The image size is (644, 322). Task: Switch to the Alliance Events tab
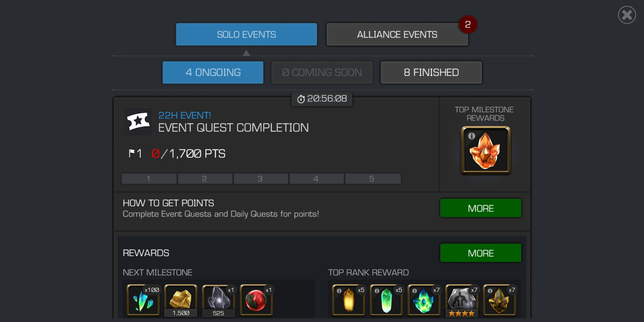pyautogui.click(x=397, y=34)
